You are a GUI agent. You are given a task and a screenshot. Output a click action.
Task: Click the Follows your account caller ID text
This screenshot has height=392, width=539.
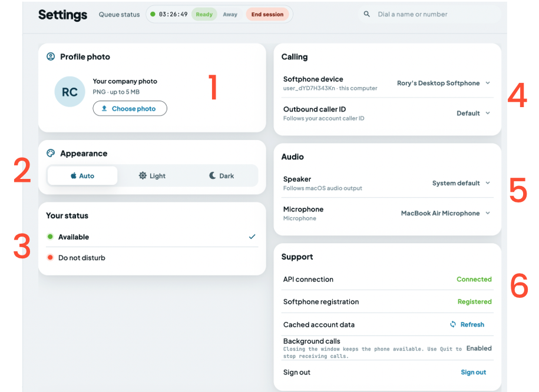[324, 118]
